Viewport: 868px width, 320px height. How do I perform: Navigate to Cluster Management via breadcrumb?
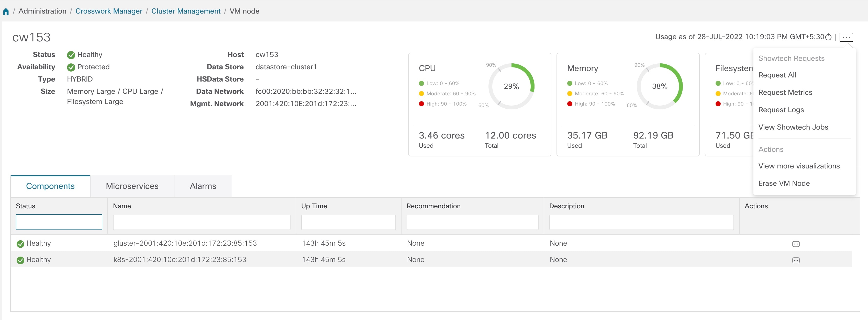click(186, 11)
